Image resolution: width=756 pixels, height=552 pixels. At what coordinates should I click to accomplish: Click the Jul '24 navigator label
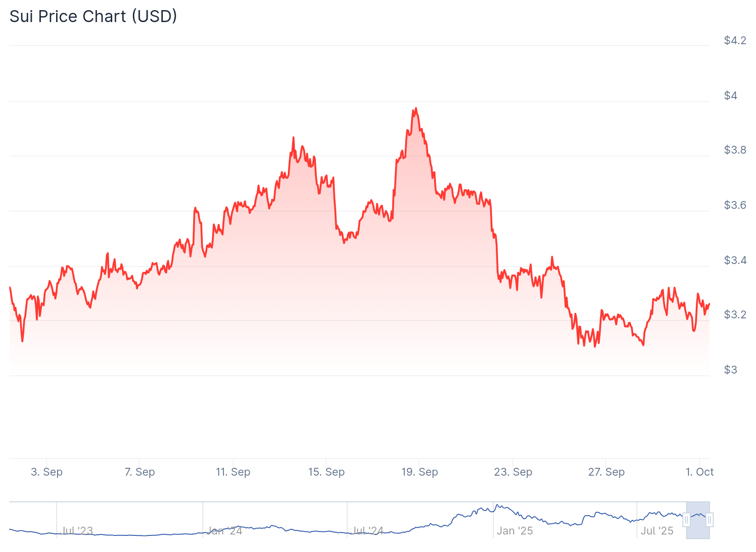(367, 531)
